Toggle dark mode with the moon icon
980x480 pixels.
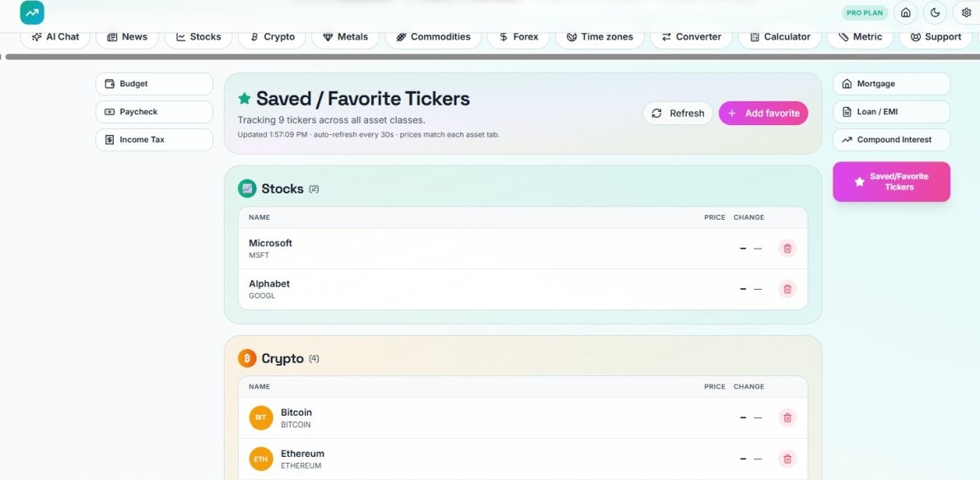(936, 12)
